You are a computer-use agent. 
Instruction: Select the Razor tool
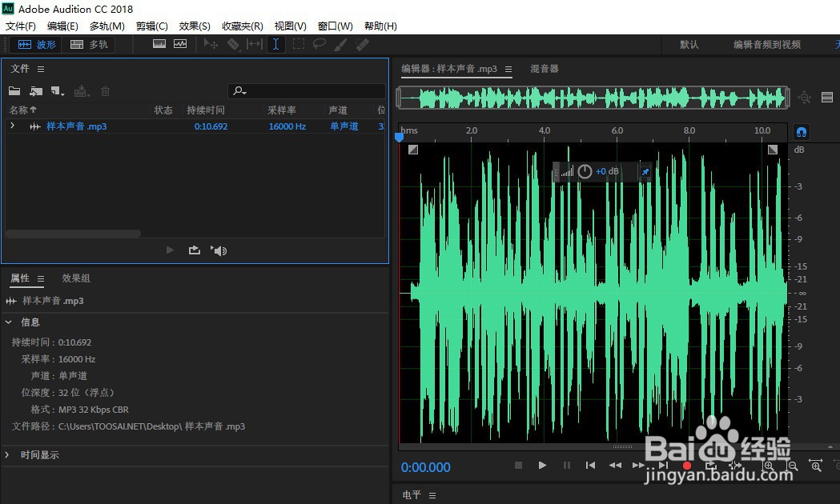[x=233, y=44]
